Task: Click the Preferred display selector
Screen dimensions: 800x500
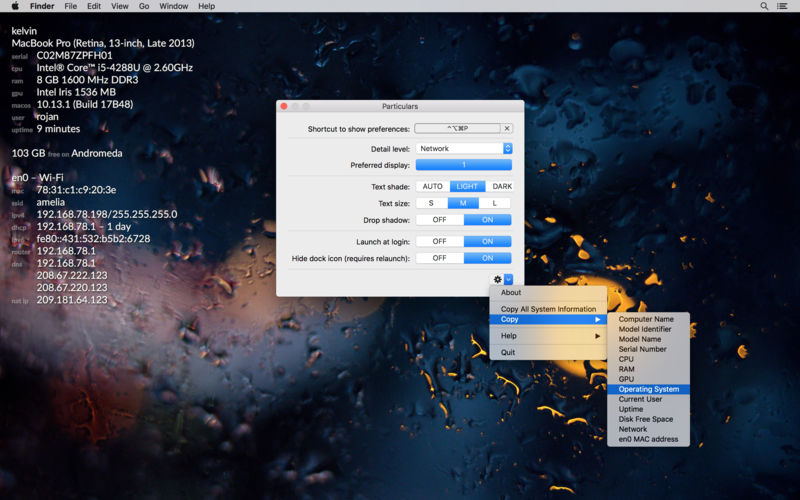Action: click(x=463, y=165)
